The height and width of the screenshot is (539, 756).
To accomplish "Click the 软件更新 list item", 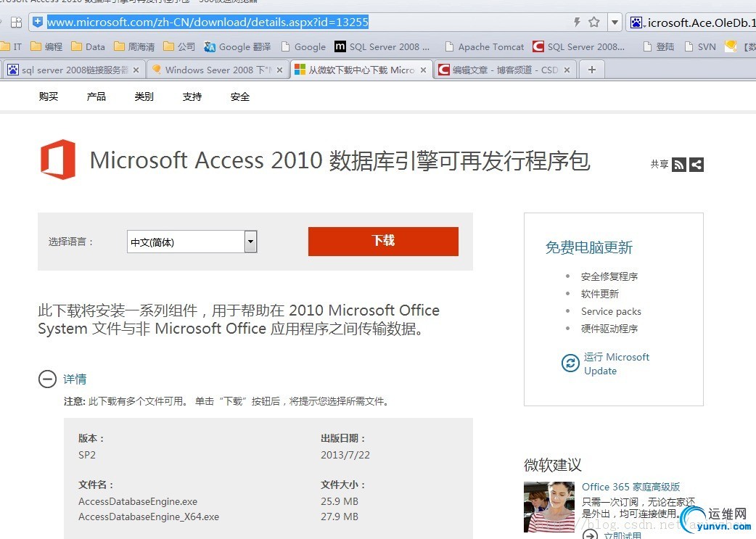I will coord(600,294).
